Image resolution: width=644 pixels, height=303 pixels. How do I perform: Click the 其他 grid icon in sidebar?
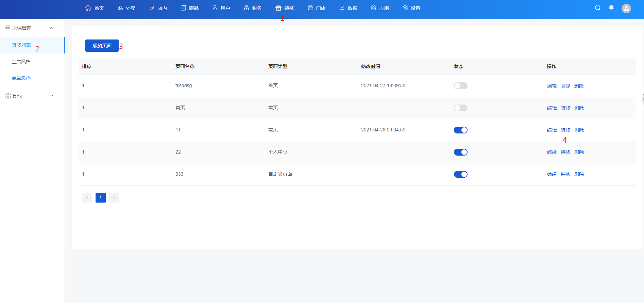(x=8, y=96)
